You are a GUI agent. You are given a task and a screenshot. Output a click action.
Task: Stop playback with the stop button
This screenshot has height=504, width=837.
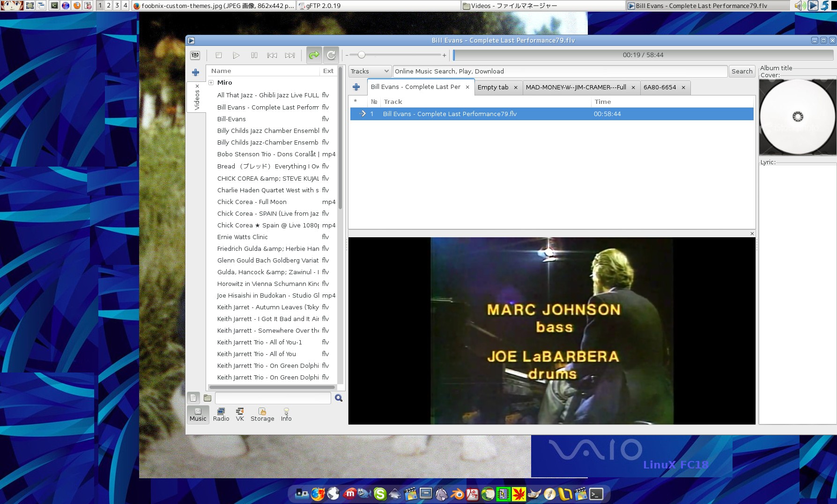[x=218, y=55]
